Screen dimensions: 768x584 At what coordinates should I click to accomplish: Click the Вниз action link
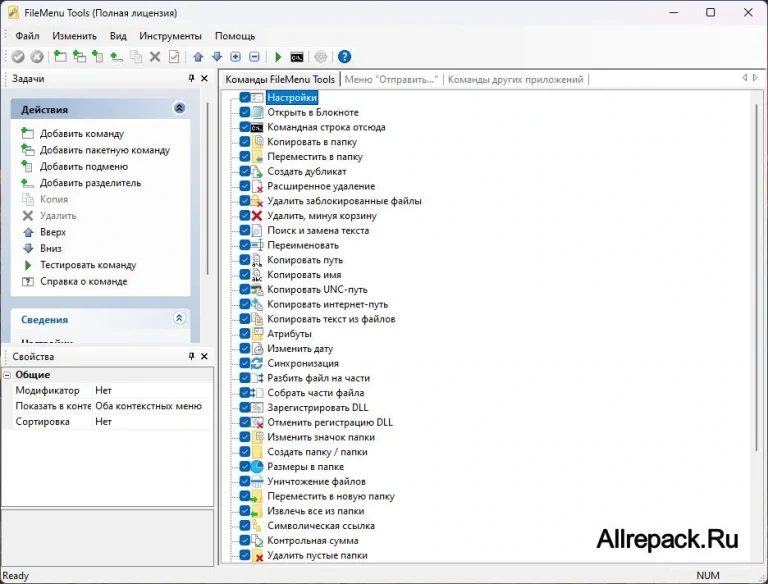51,248
